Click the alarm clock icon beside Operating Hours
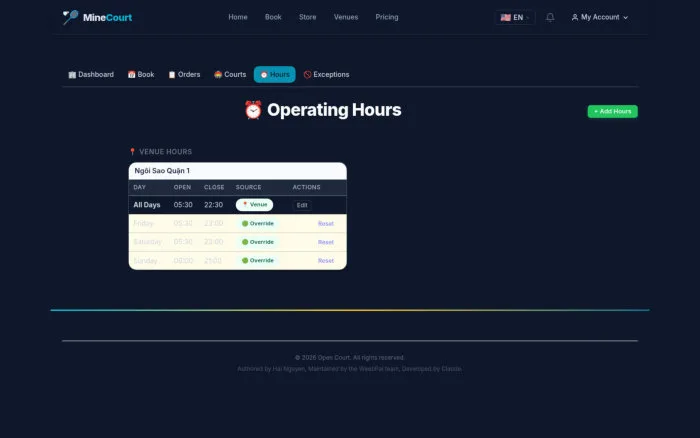Image resolution: width=700 pixels, height=438 pixels. point(253,110)
